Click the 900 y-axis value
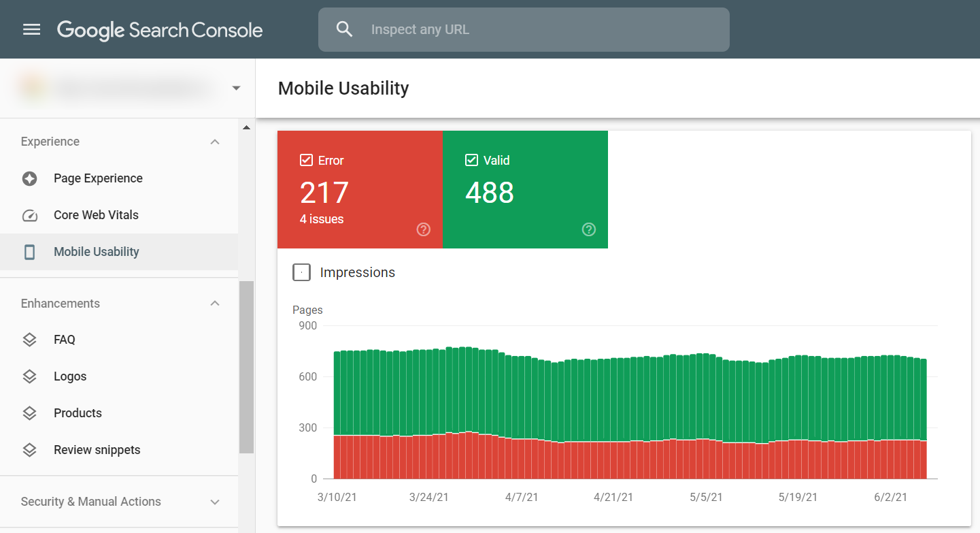 click(308, 326)
